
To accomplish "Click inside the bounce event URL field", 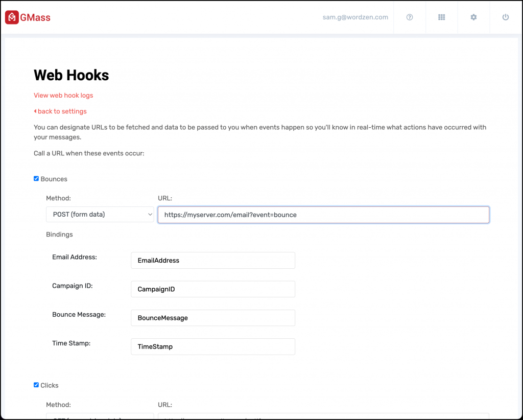I will tap(323, 215).
